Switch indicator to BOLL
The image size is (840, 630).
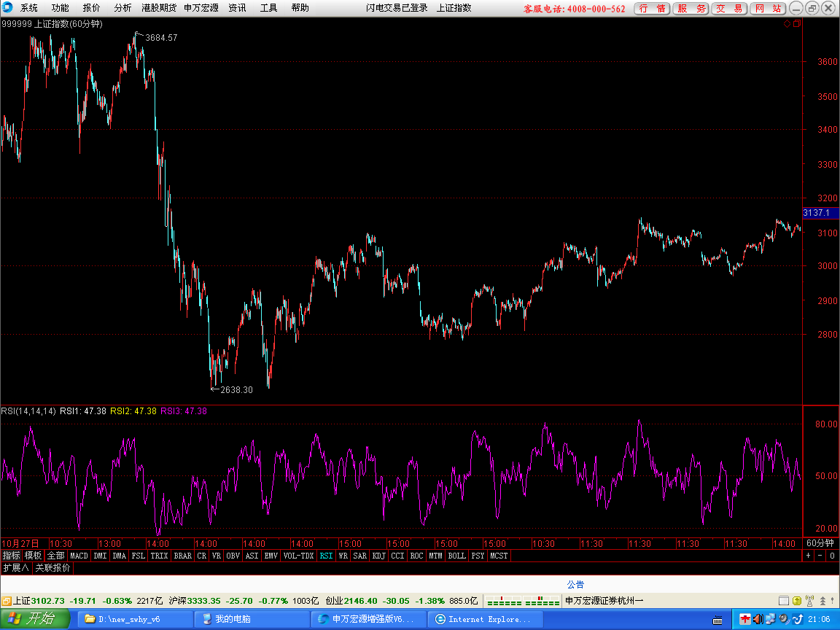(457, 556)
